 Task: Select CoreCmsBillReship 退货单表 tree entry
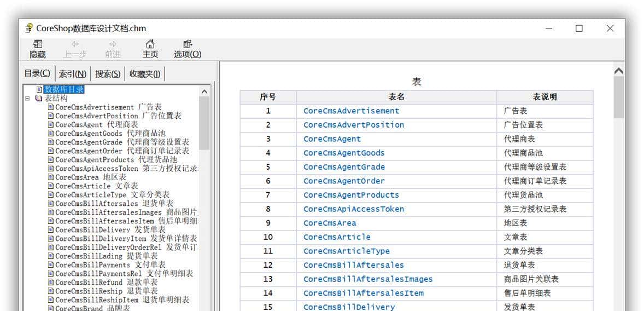pos(107,291)
